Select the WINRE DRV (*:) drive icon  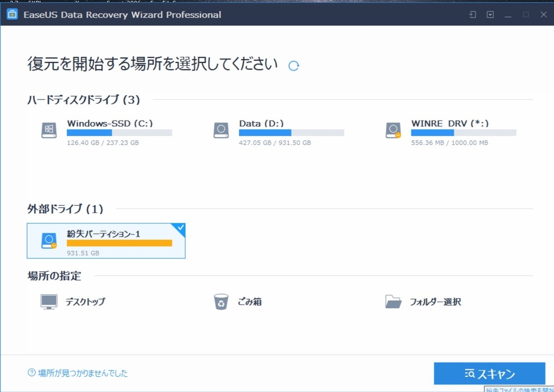[393, 131]
